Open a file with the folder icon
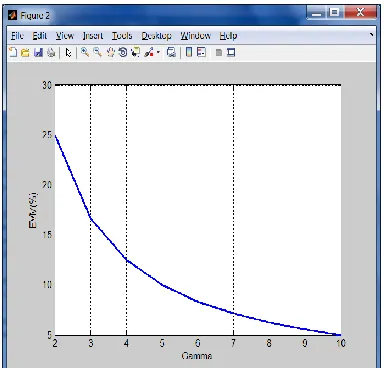Image resolution: width=384 pixels, height=368 pixels. click(x=25, y=53)
